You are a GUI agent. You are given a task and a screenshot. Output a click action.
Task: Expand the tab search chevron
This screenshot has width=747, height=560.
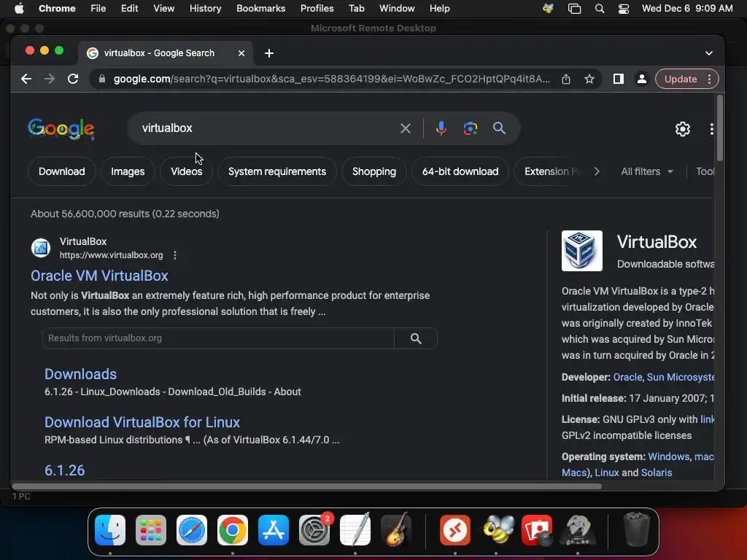709,53
